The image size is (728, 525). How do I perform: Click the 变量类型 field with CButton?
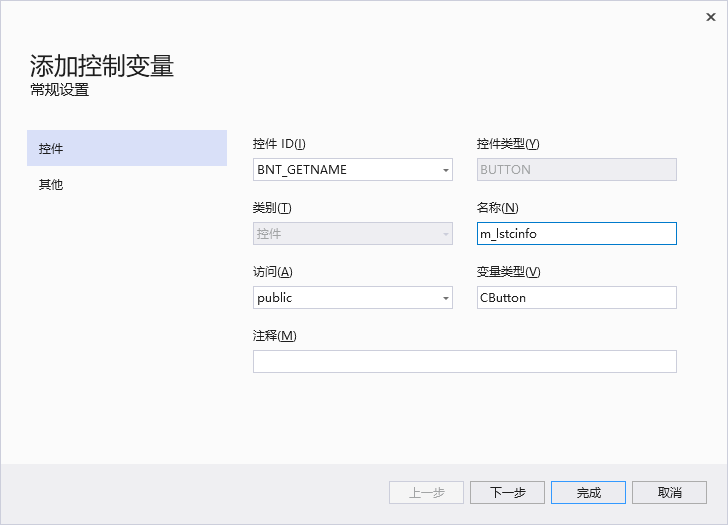click(577, 298)
